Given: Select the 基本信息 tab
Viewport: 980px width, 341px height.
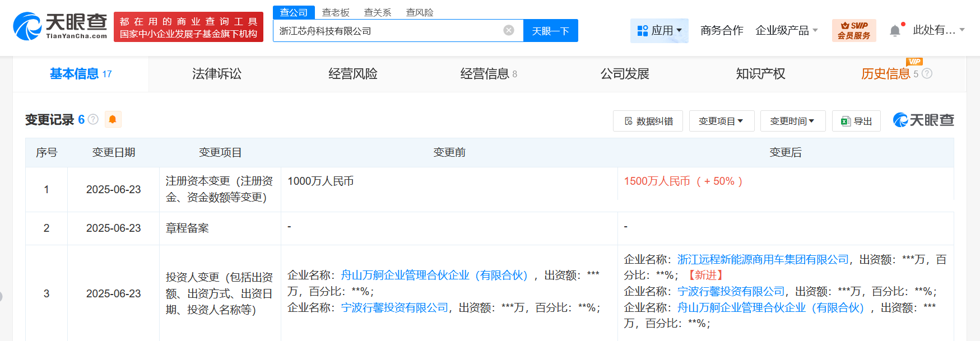Looking at the screenshot, I should click(81, 74).
